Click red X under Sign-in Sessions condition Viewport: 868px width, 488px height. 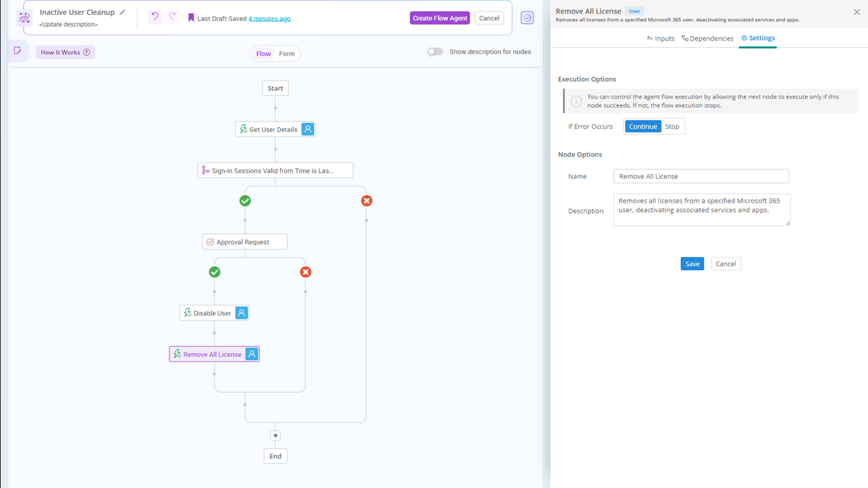tap(366, 201)
